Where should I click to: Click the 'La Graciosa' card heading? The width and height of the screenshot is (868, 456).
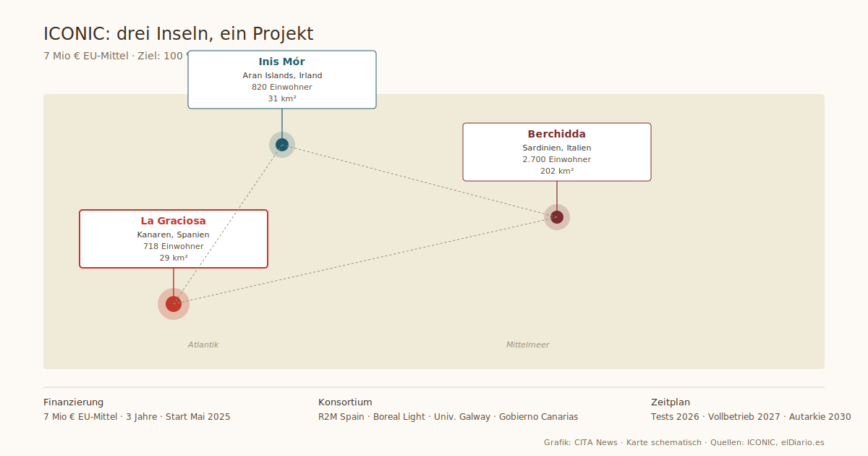174,221
